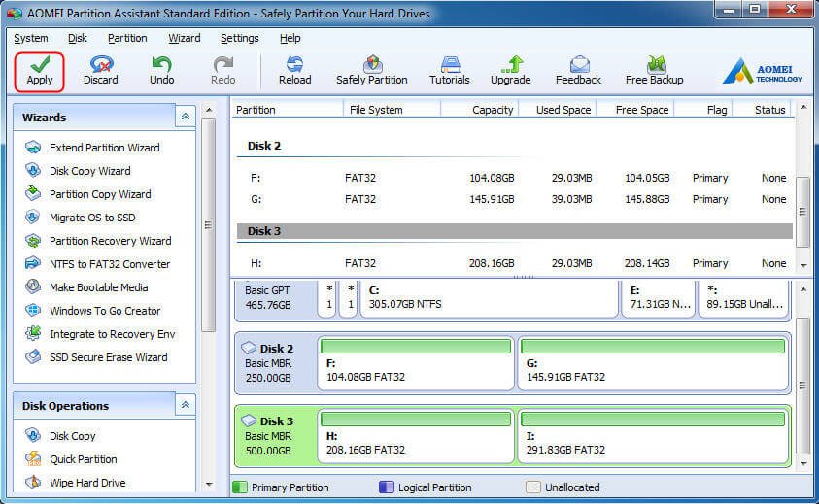Open the Tutorials toolbar item
Screen dimensions: 819x504
click(x=449, y=71)
